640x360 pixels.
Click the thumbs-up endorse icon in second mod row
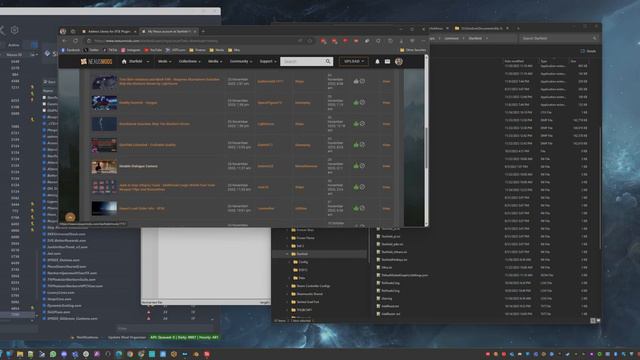point(356,102)
